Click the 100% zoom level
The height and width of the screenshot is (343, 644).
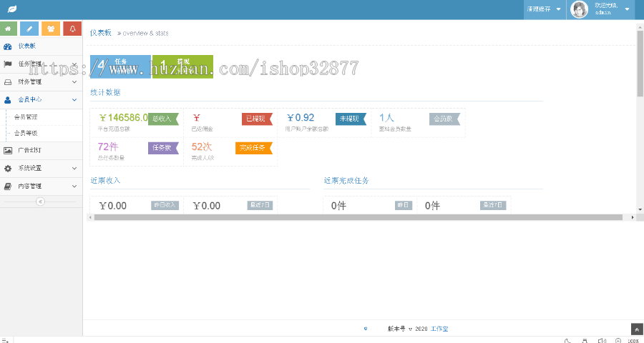[633, 340]
